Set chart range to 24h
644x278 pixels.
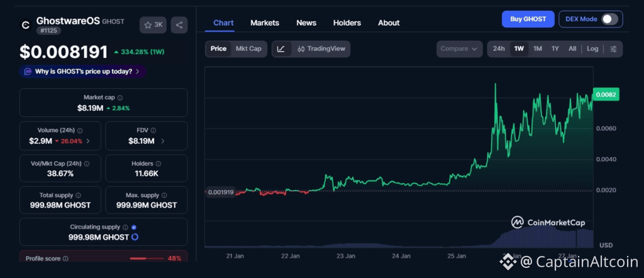(x=499, y=49)
